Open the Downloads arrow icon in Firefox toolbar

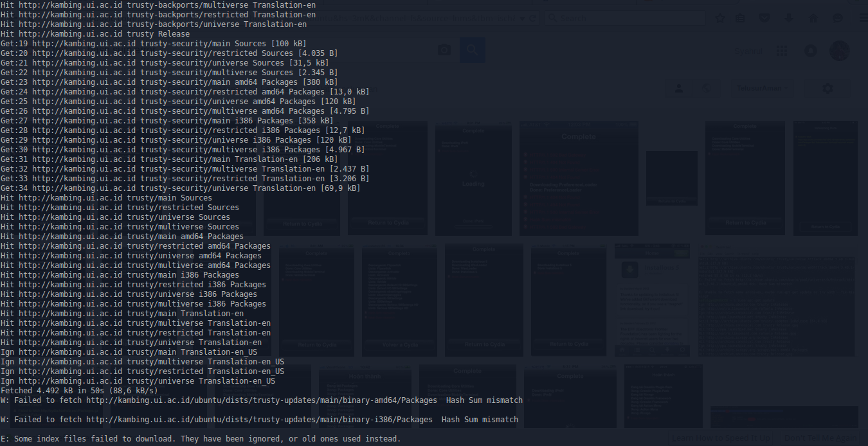point(789,18)
